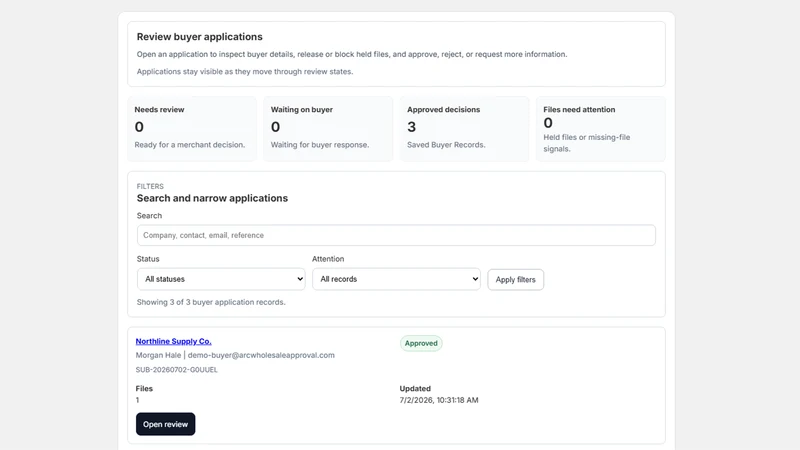Click the Review buyer applications heading

pyautogui.click(x=199, y=37)
